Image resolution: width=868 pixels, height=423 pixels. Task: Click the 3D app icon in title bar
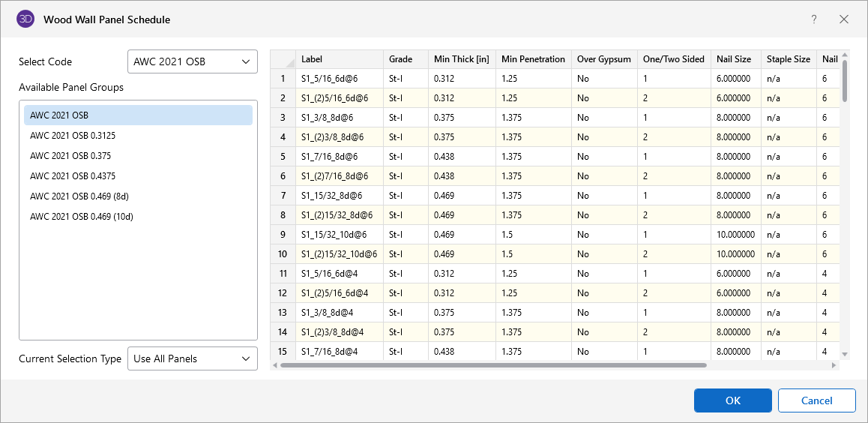click(x=25, y=19)
